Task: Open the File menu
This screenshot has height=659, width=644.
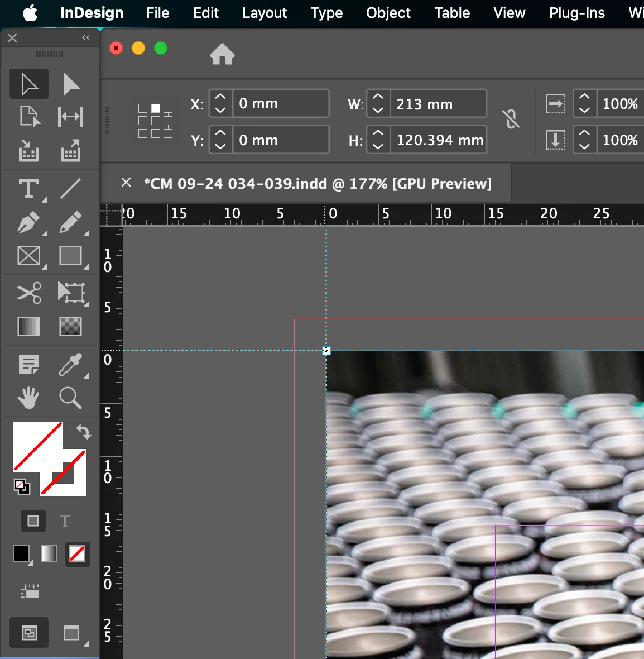Action: (157, 13)
